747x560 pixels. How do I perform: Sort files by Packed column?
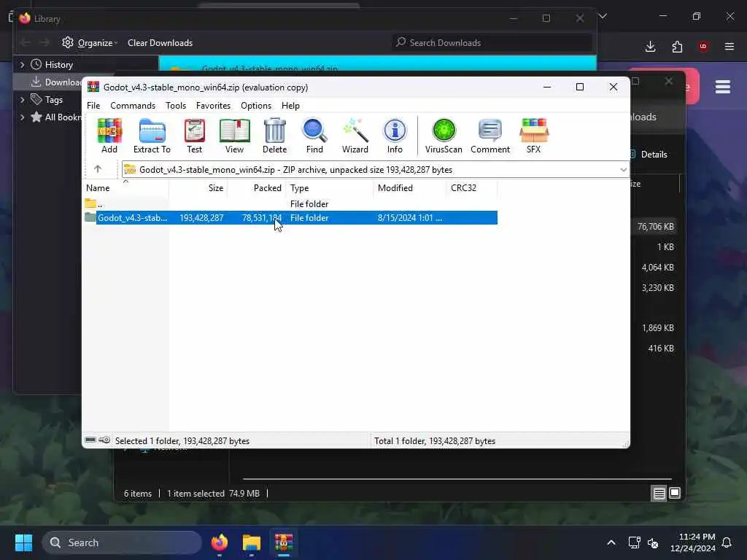[256, 188]
